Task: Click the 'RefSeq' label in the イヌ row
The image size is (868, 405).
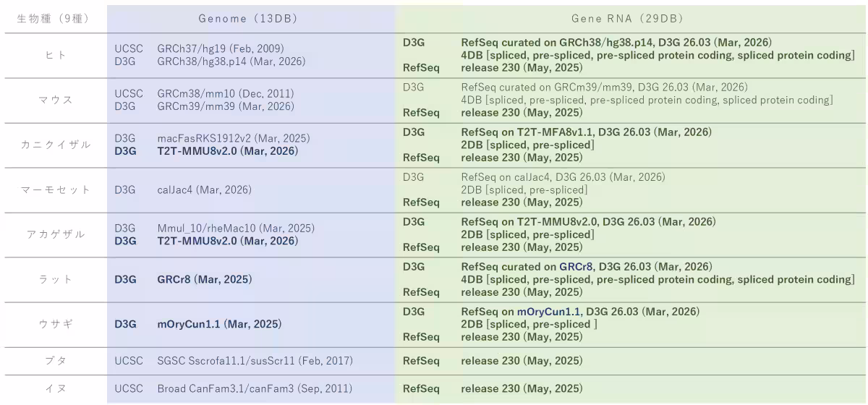Action: click(421, 388)
